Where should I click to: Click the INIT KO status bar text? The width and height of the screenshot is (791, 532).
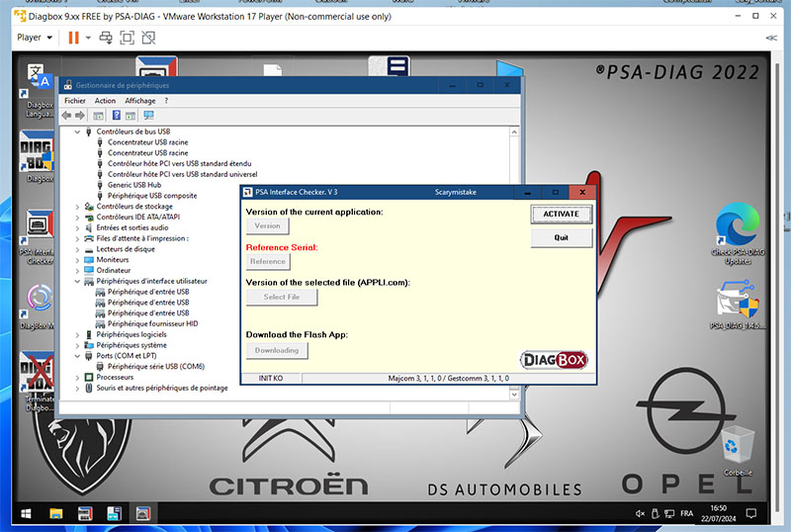point(270,378)
